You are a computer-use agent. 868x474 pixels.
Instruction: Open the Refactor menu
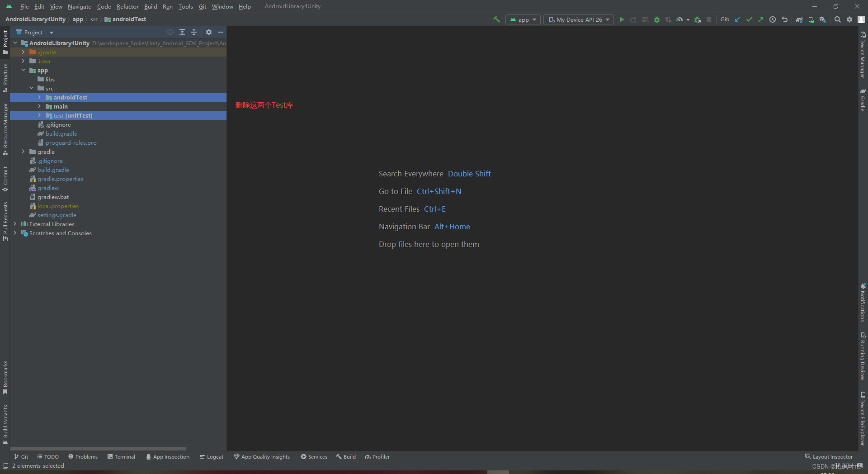click(x=127, y=6)
